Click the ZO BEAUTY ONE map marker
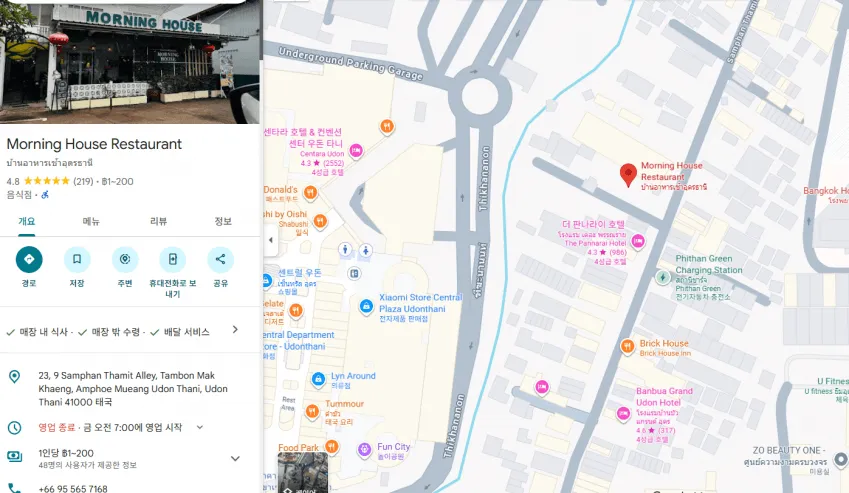This screenshot has height=493, width=849. coord(840,459)
